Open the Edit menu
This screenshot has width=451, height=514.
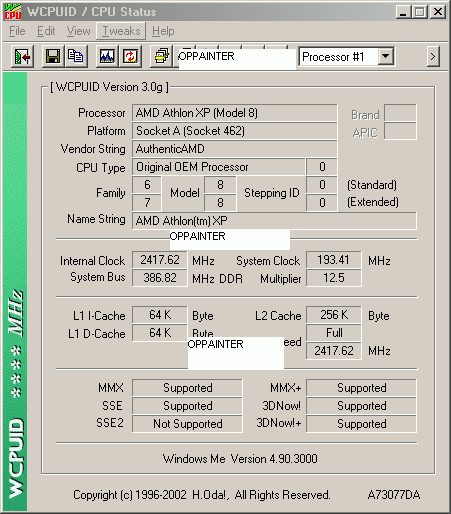tap(46, 31)
